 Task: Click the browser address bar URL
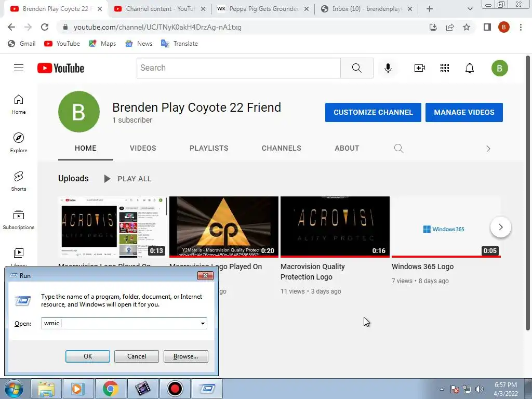pos(157,27)
